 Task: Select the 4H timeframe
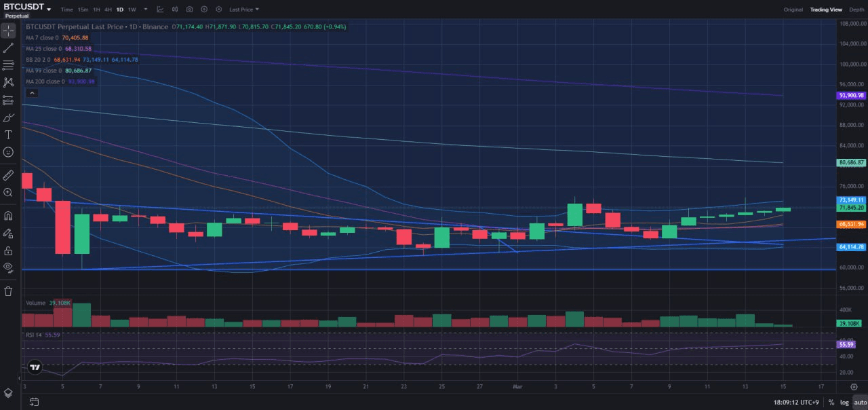108,10
